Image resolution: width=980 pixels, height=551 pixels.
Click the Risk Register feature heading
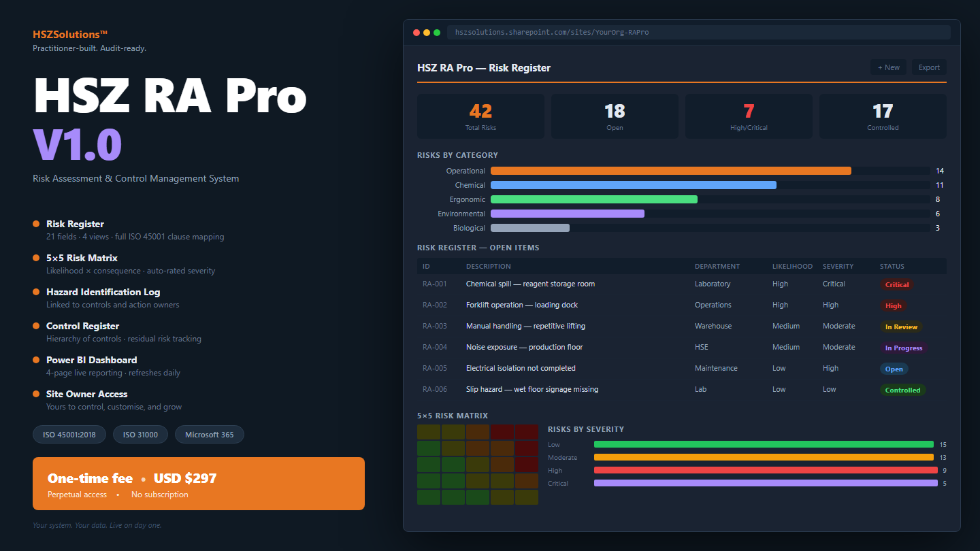click(75, 224)
